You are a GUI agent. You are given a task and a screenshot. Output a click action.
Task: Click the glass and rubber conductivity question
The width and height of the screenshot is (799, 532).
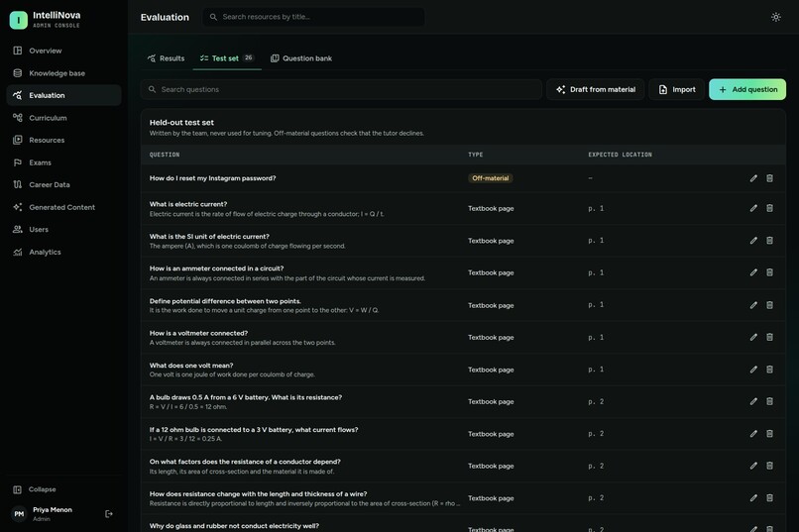(234, 526)
